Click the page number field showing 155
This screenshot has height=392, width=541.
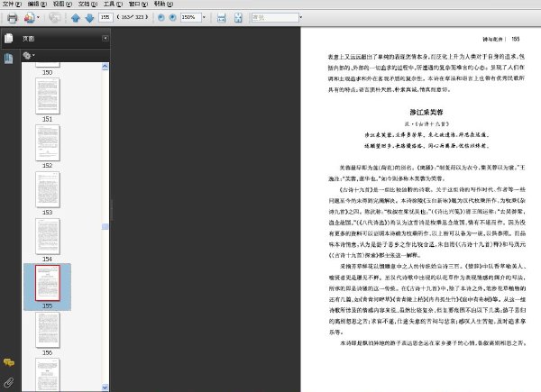click(x=105, y=17)
